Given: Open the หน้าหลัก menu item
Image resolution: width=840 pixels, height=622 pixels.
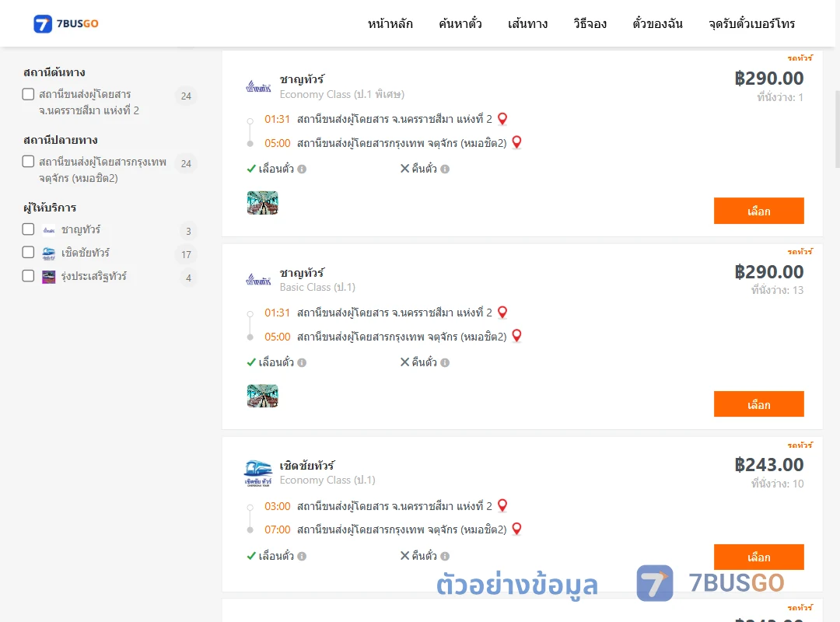Looking at the screenshot, I should (x=390, y=23).
